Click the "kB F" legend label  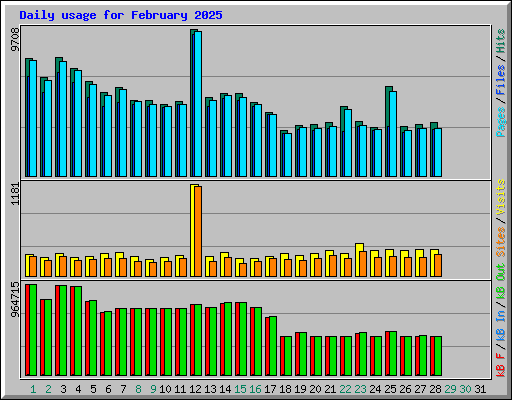(x=501, y=365)
